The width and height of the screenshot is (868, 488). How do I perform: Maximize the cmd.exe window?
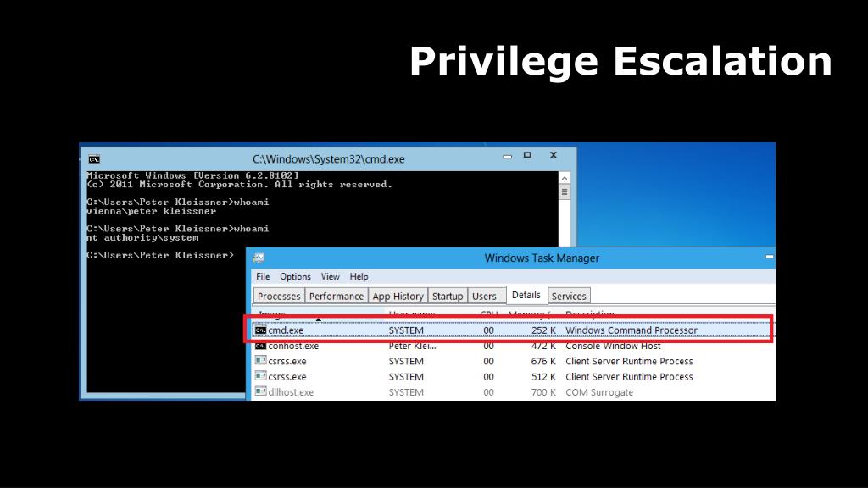click(x=527, y=156)
